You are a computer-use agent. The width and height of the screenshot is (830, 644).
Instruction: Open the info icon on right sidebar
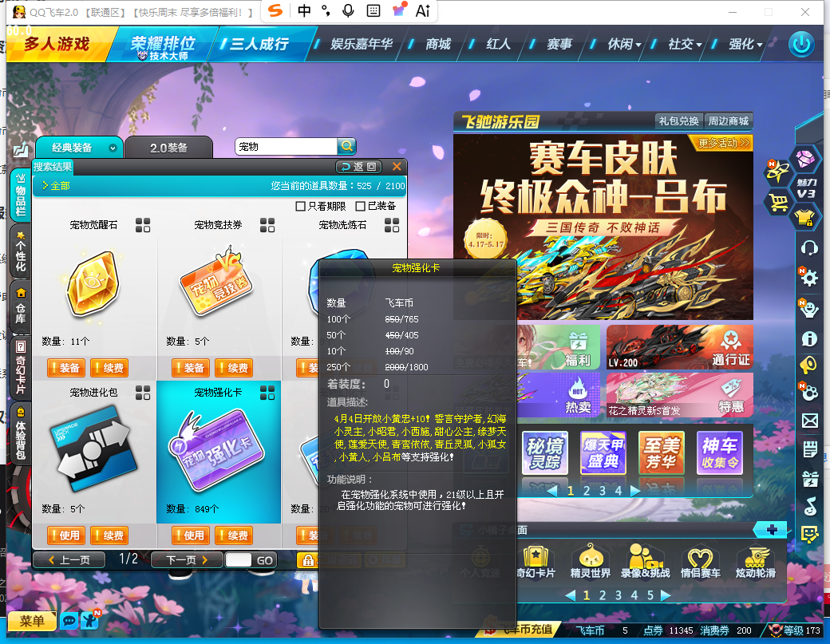809,338
